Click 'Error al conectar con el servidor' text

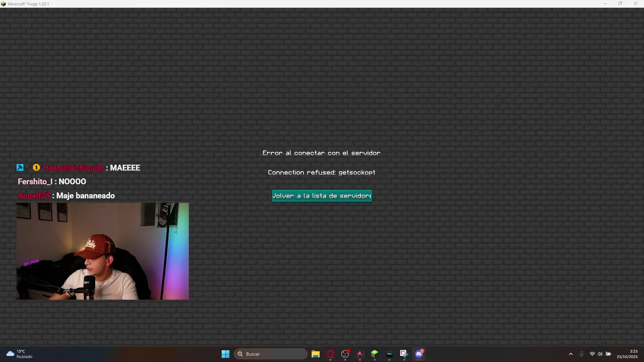321,153
